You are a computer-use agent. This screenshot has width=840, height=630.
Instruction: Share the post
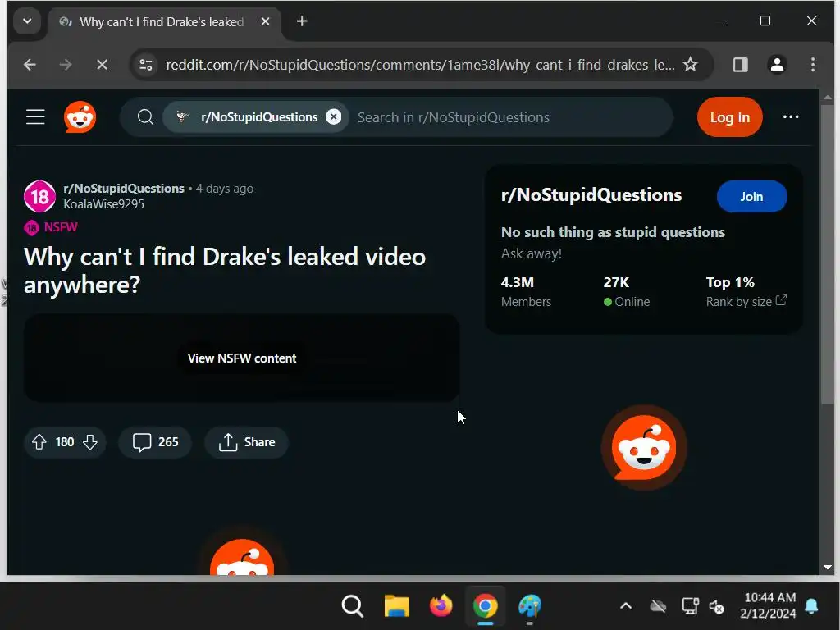pos(246,442)
